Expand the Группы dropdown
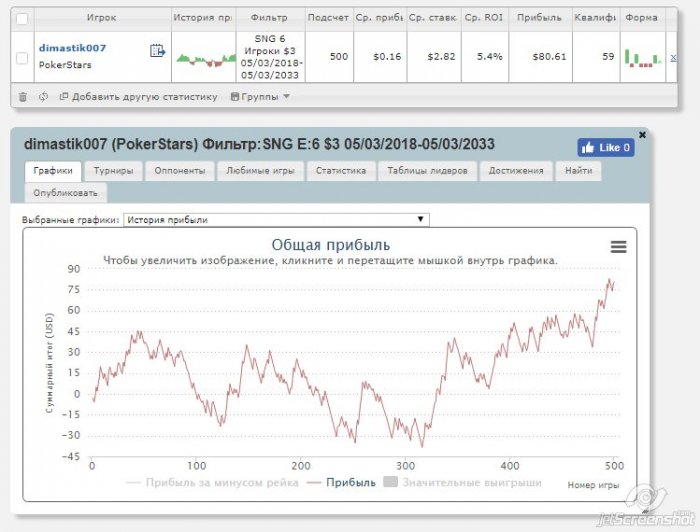The image size is (700, 532). 260,96
